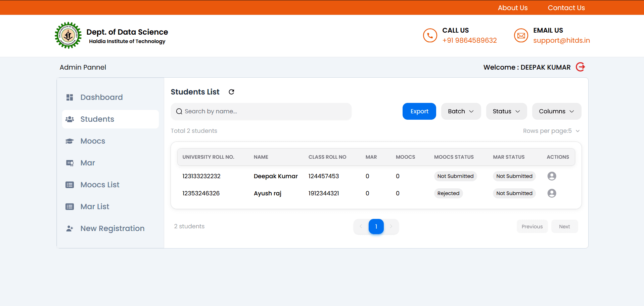This screenshot has width=644, height=306.
Task: Click Deepak Kumar's Moocs Not Submitted badge
Action: pos(455,176)
